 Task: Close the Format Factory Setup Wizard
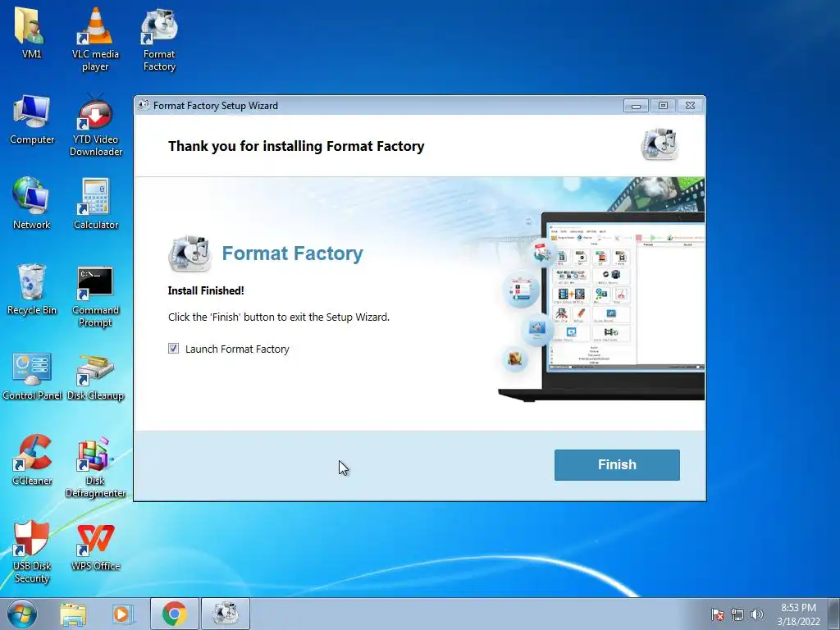pyautogui.click(x=691, y=106)
